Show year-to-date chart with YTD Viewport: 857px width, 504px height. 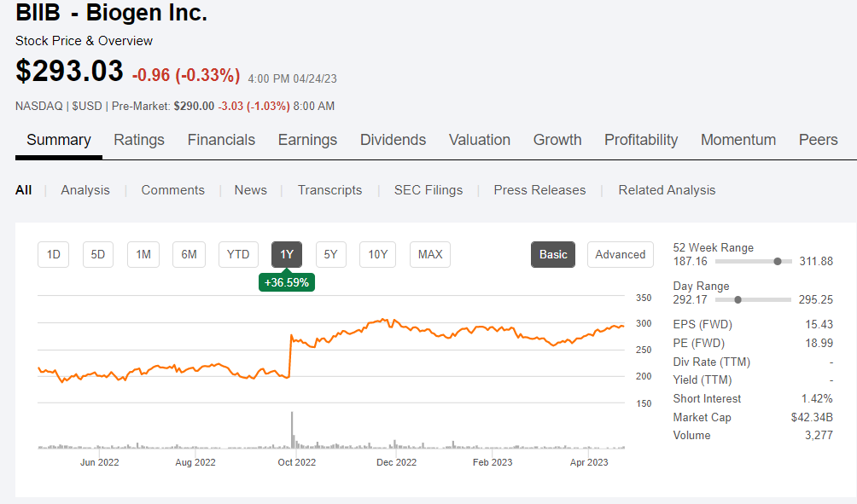pos(238,254)
